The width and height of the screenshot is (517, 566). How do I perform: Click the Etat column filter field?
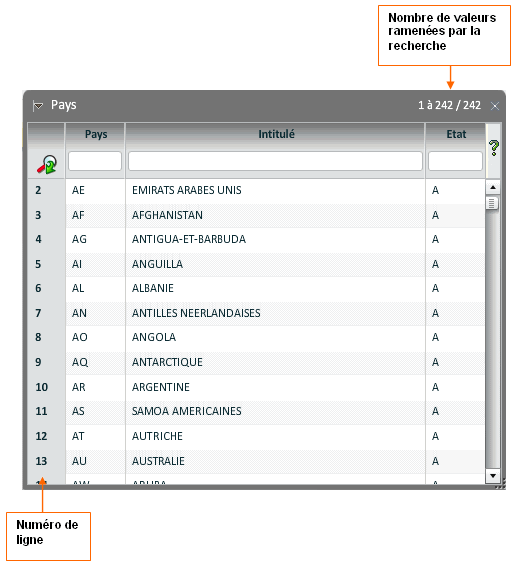click(x=455, y=161)
